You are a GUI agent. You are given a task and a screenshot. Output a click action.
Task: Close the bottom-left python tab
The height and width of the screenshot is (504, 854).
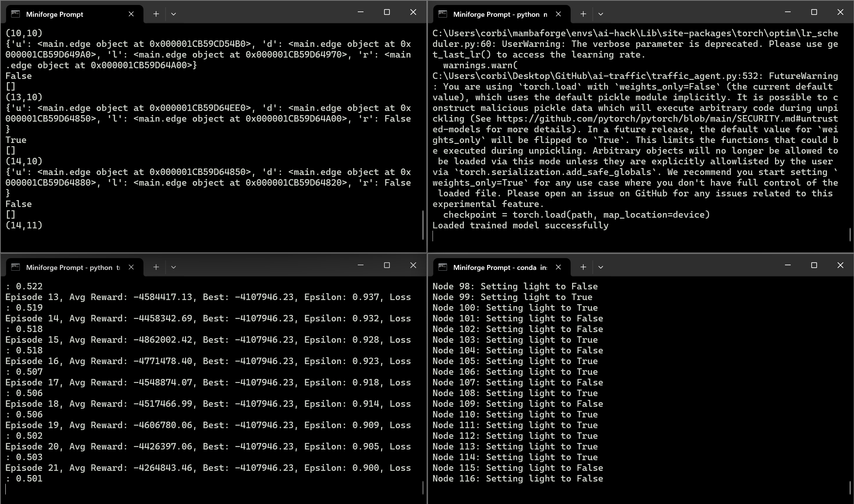click(x=131, y=267)
